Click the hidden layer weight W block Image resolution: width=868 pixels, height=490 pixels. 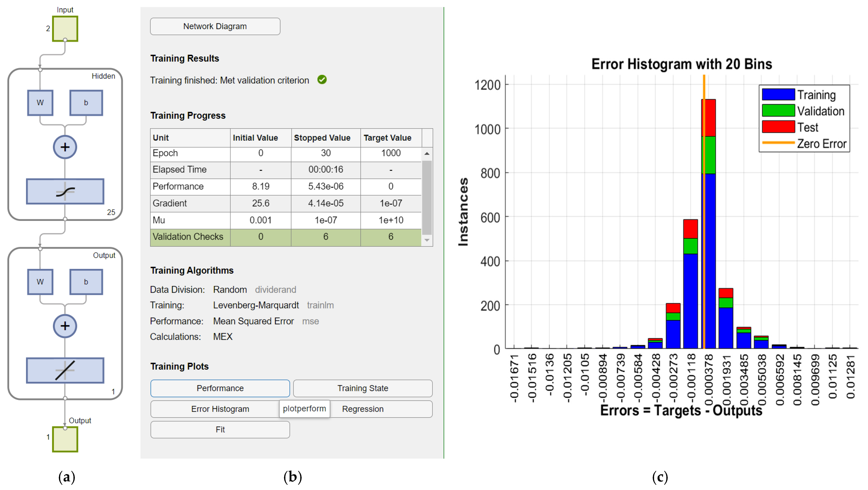pos(40,103)
